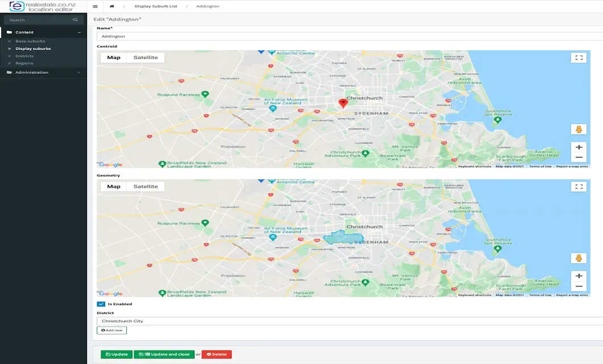Viewport: 603px width, 364px height.
Task: Switch Centroid map to Map view
Action: coord(113,57)
